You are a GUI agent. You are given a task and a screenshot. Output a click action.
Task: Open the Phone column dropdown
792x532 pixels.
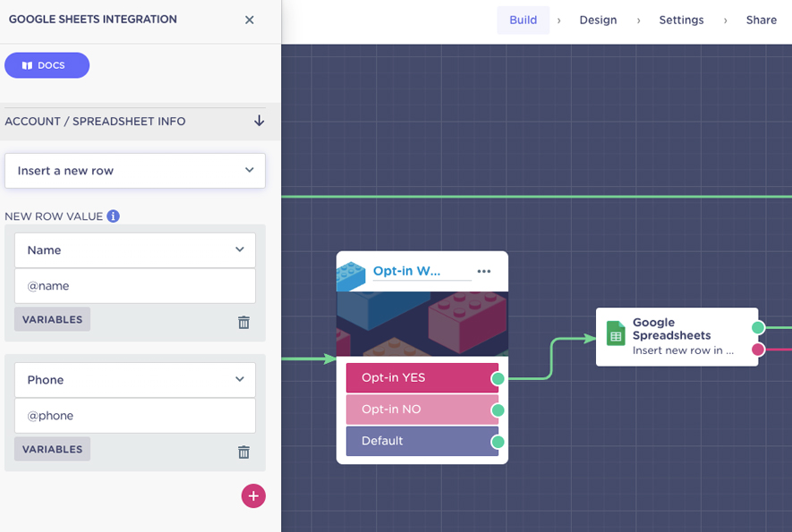click(135, 380)
